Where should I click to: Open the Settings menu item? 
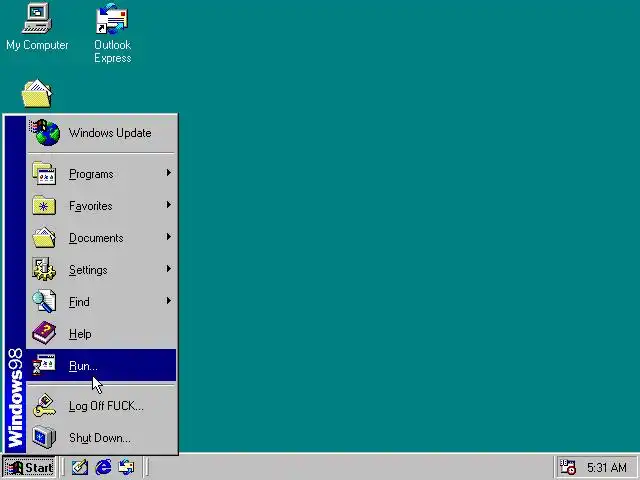click(101, 269)
